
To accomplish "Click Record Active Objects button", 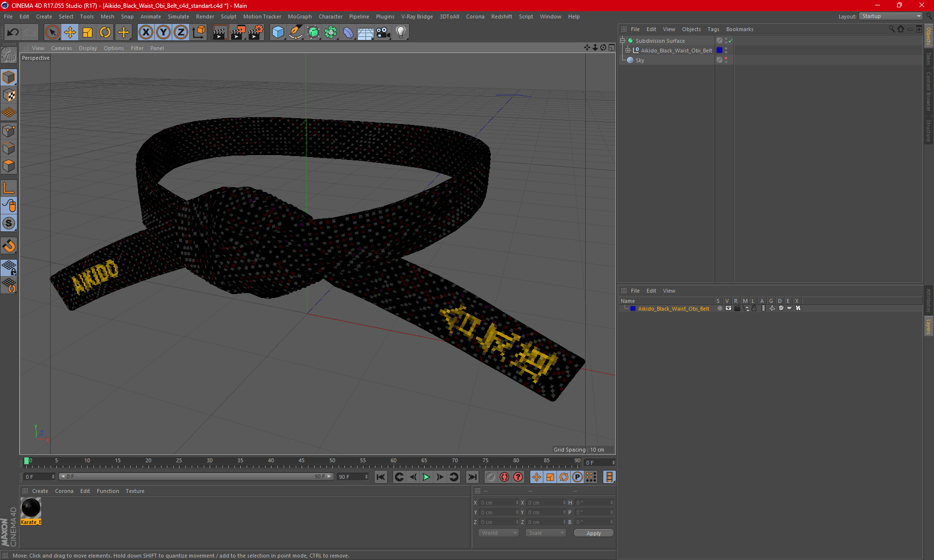I will point(490,477).
